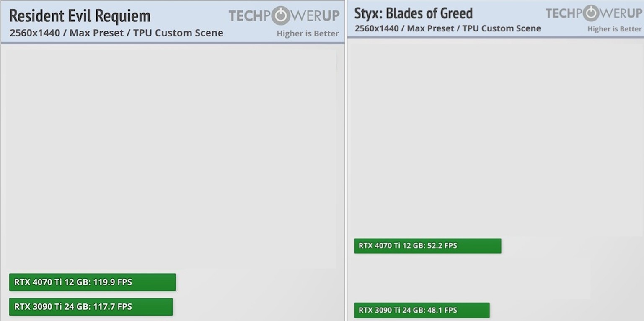The image size is (644, 321).
Task: Click the TechPowerUp power icon in left chart
Action: pyautogui.click(x=281, y=16)
